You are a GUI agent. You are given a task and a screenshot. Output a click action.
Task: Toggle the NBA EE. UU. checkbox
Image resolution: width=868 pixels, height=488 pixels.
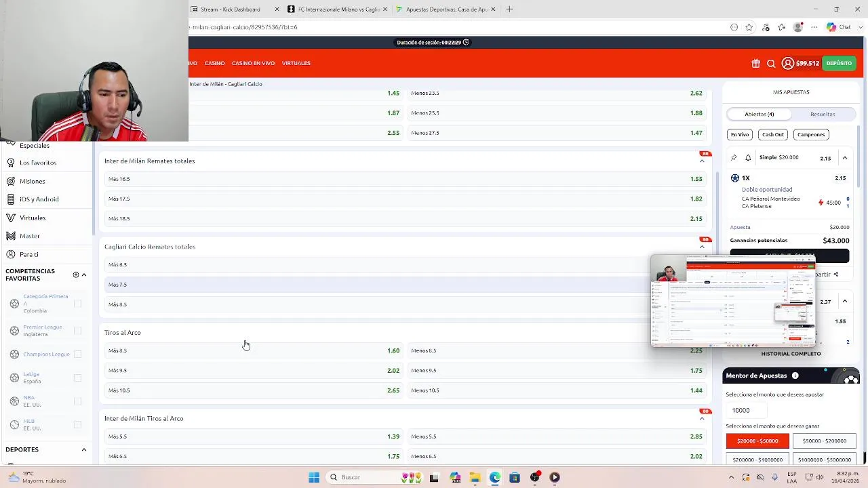77,401
